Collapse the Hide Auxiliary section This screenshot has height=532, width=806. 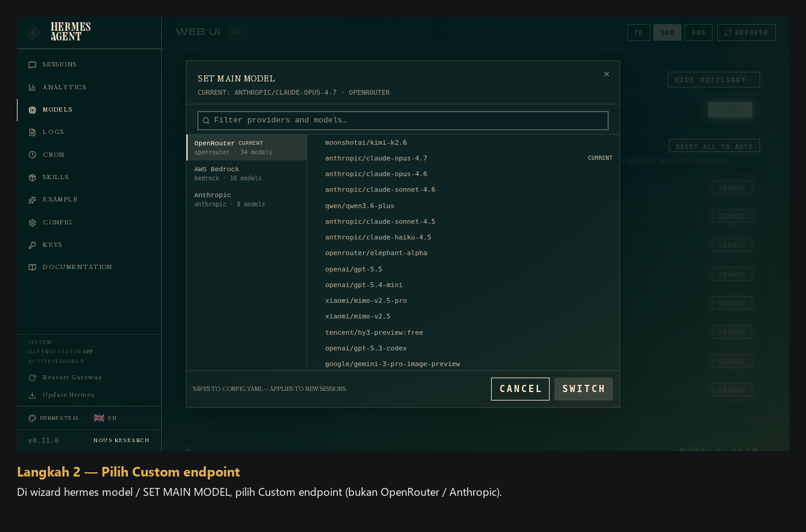click(714, 80)
